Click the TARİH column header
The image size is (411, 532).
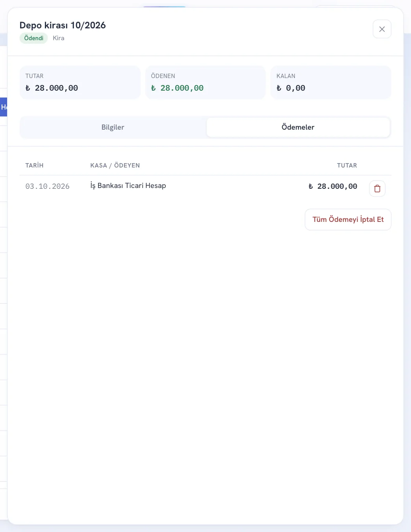pos(35,166)
